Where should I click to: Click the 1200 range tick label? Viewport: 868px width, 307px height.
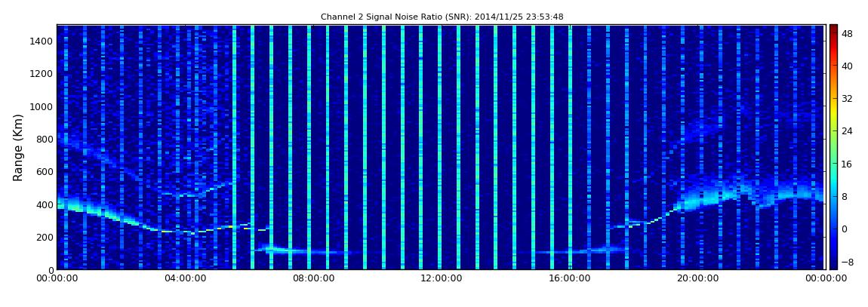[x=42, y=74]
